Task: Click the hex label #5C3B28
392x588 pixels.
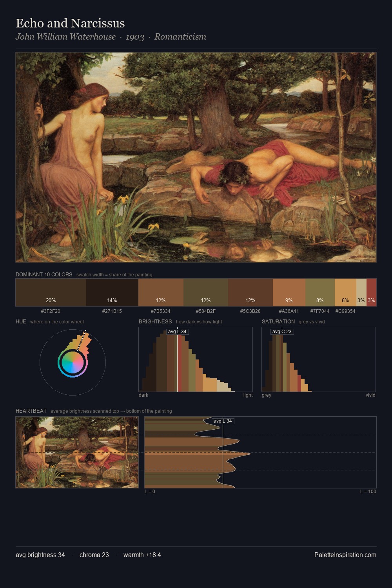Action: (250, 311)
